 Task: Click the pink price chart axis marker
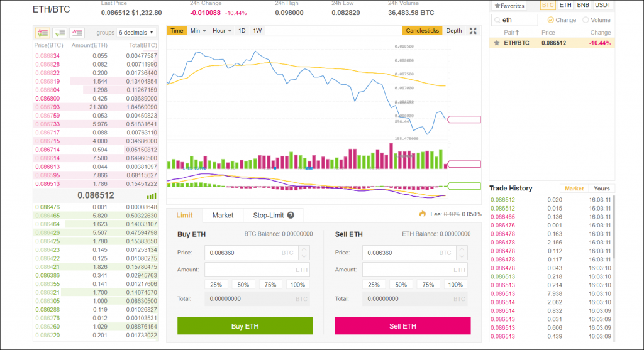point(464,119)
